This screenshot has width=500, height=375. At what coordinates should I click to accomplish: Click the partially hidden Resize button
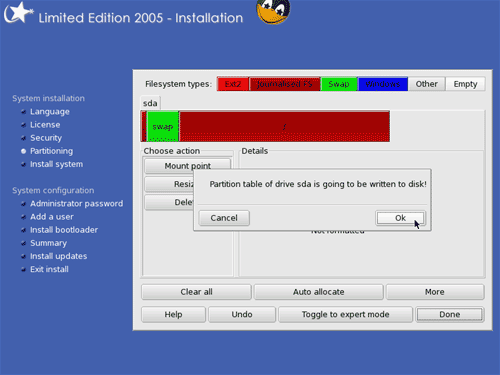[169, 184]
